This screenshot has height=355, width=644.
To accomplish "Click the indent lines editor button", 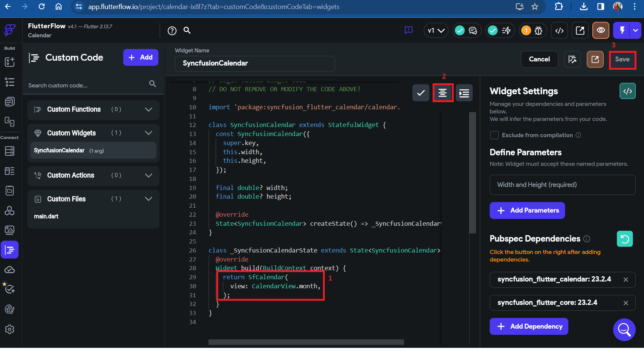I will (x=464, y=93).
